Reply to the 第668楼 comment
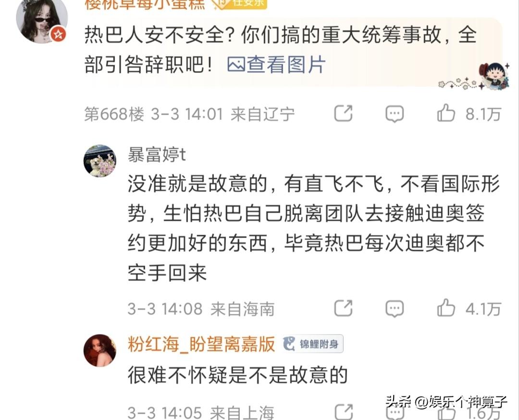519x420 pixels. 395,114
